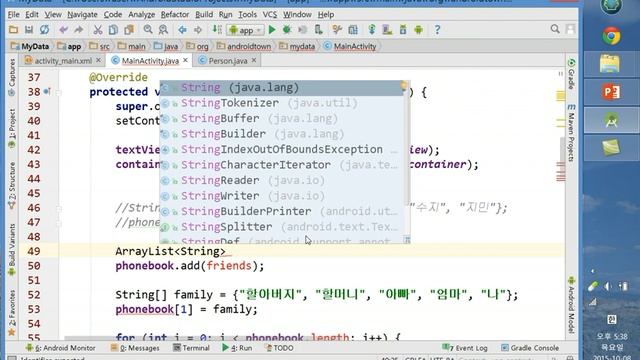Select mydata folder in breadcrumb
Image resolution: width=640 pixels, height=360 pixels.
[297, 46]
